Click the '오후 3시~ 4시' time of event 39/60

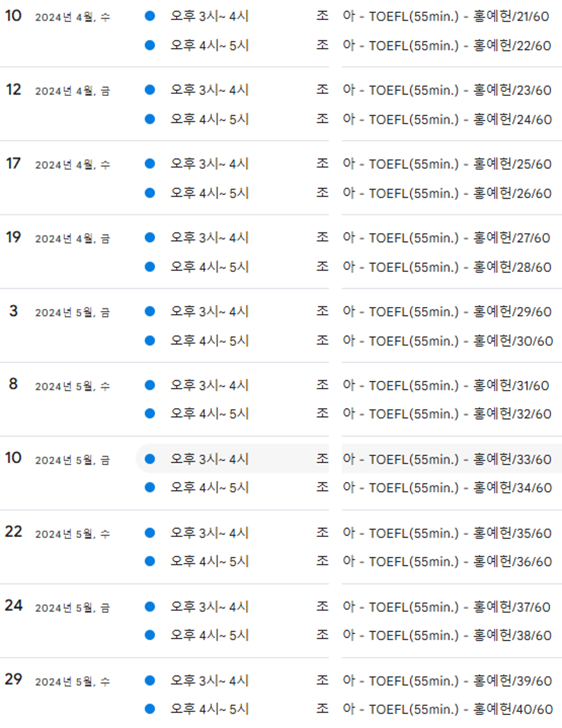tap(210, 681)
